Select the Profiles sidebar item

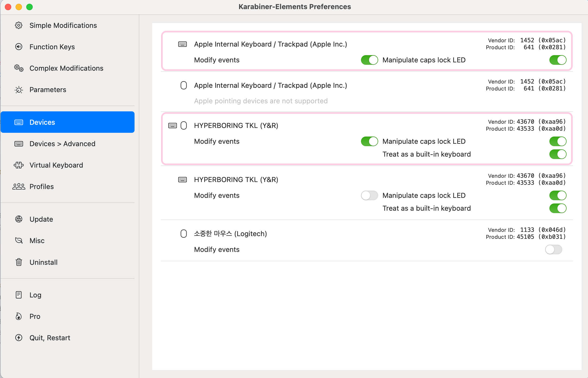pos(68,187)
